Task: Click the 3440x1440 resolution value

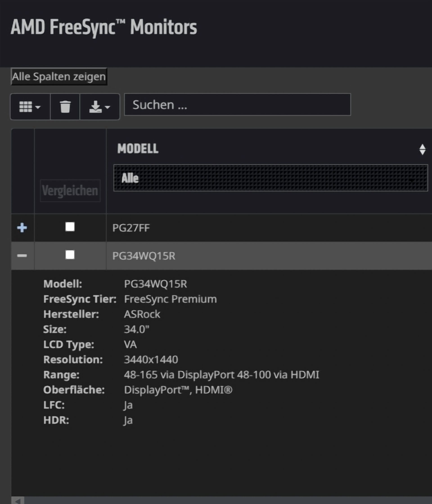Action: click(151, 359)
